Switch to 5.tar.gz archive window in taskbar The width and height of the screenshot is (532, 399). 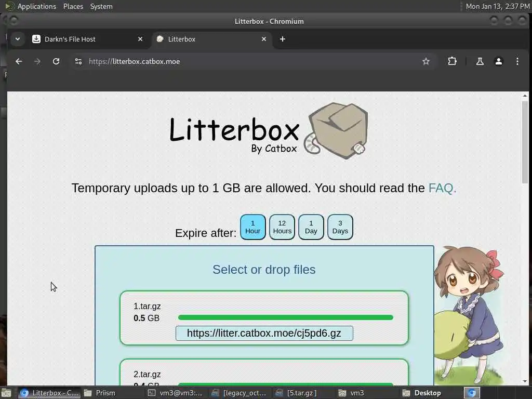point(296,393)
